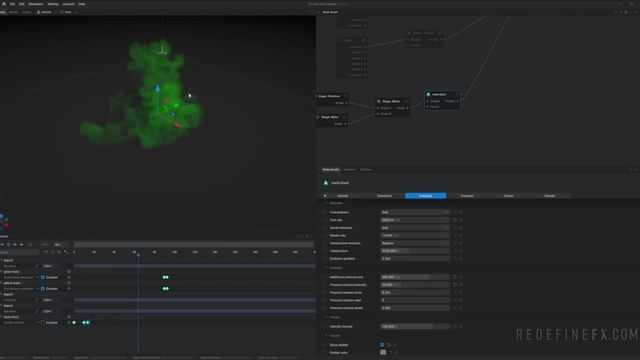This screenshot has width=640, height=360.
Task: Toggle Enabled for main blast emitter
Action: pyautogui.click(x=42, y=323)
